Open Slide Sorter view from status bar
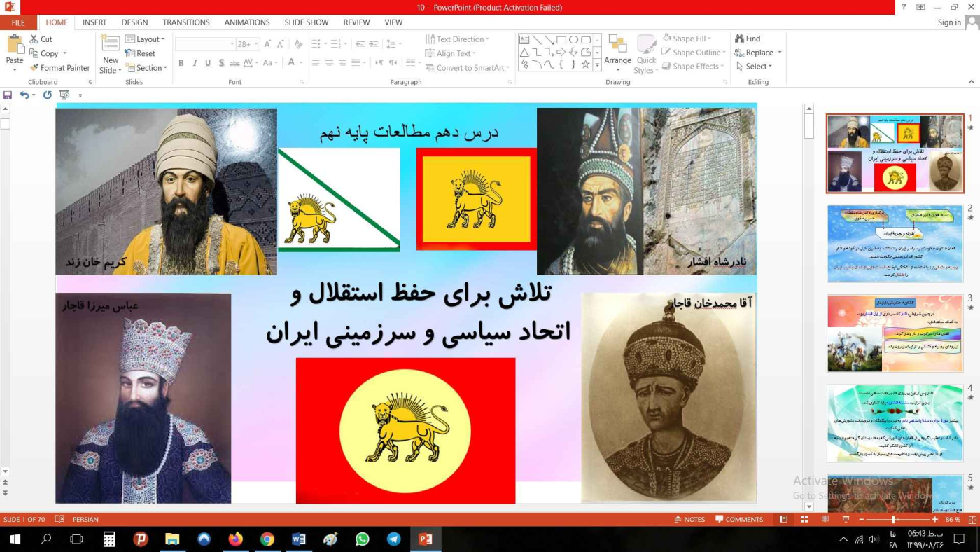This screenshot has width=980, height=552. pyautogui.click(x=804, y=520)
